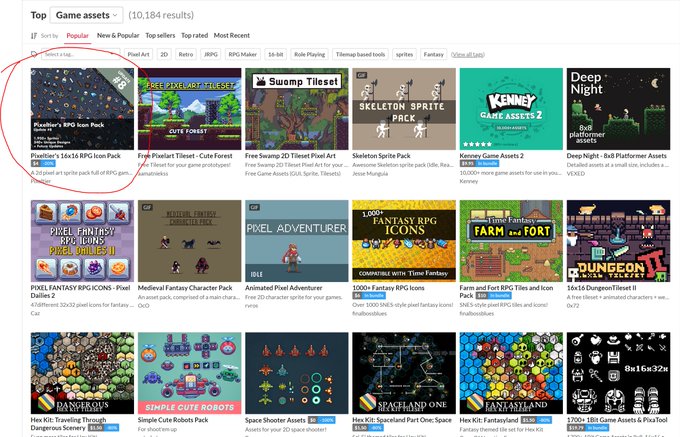Click the Animated Pixel Adventurer title link
The image size is (680, 437).
284,288
